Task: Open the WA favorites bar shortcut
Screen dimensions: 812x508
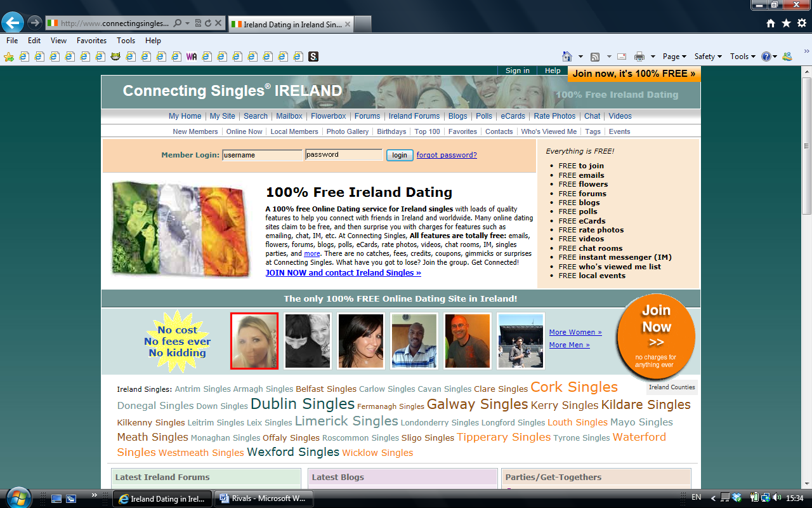Action: tap(192, 57)
